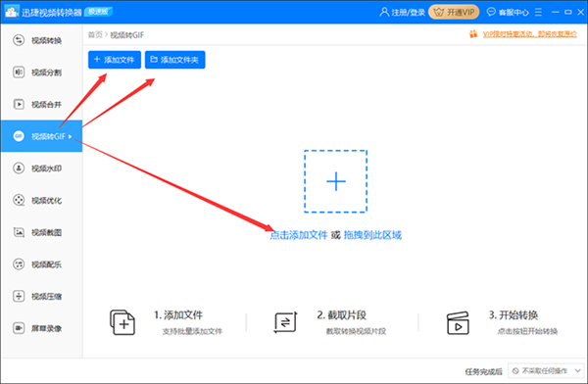Screen dimensions: 588x384
Task: Go back to 首页 via the breadcrumb
Action: pyautogui.click(x=95, y=35)
